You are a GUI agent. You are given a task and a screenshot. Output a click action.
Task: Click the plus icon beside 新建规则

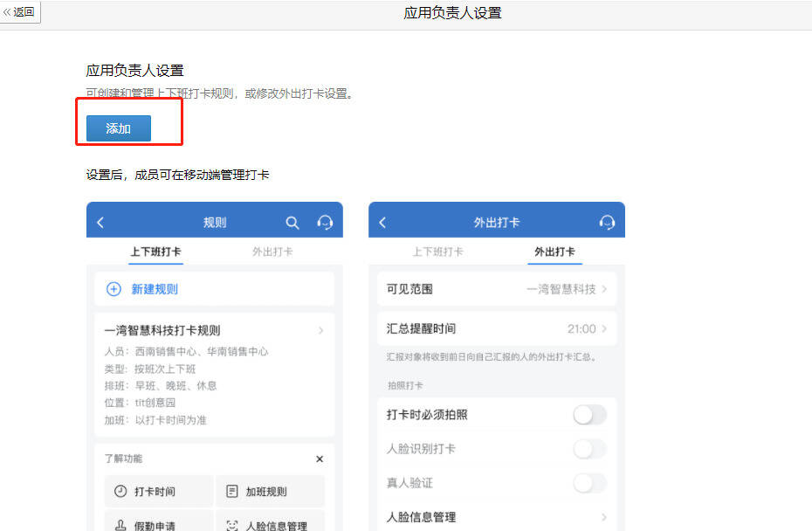pos(114,289)
